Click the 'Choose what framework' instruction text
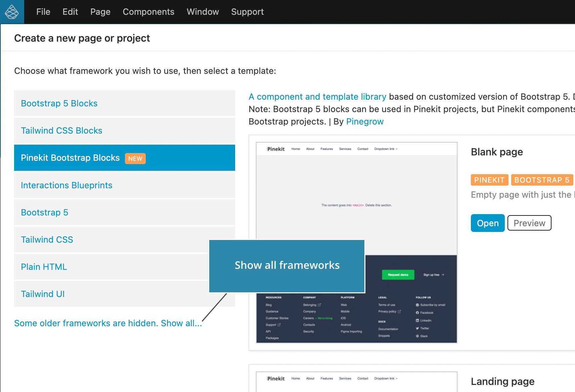575x392 pixels. (x=145, y=71)
